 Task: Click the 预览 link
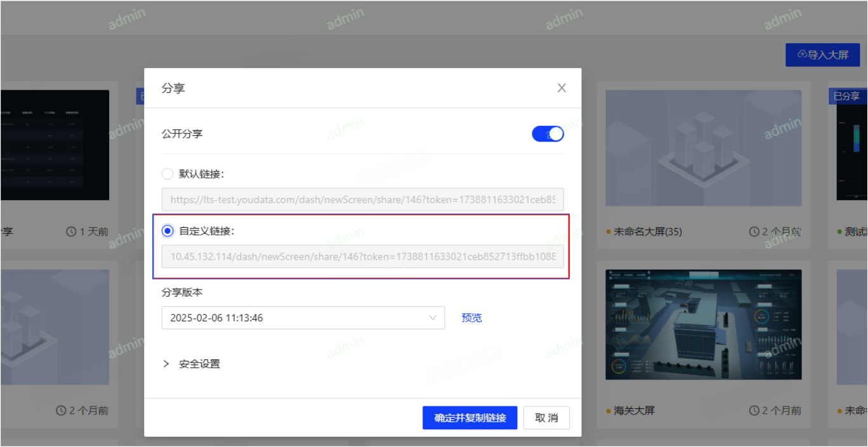pos(471,317)
